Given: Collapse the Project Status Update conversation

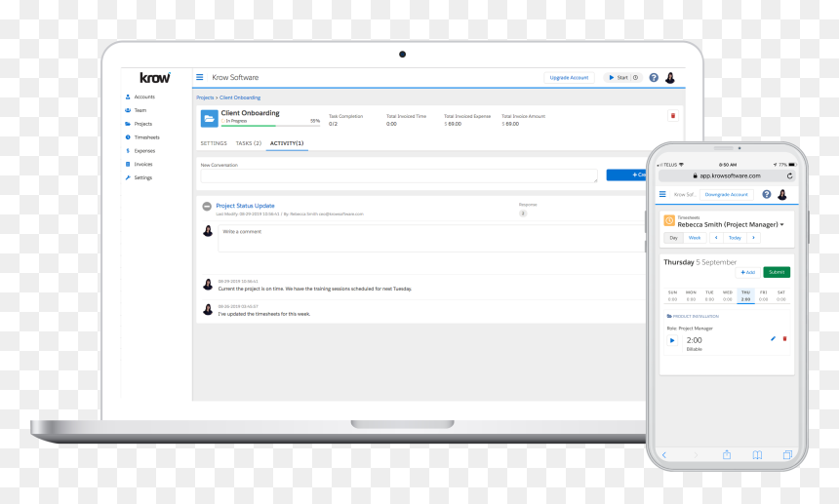Looking at the screenshot, I should pos(207,207).
